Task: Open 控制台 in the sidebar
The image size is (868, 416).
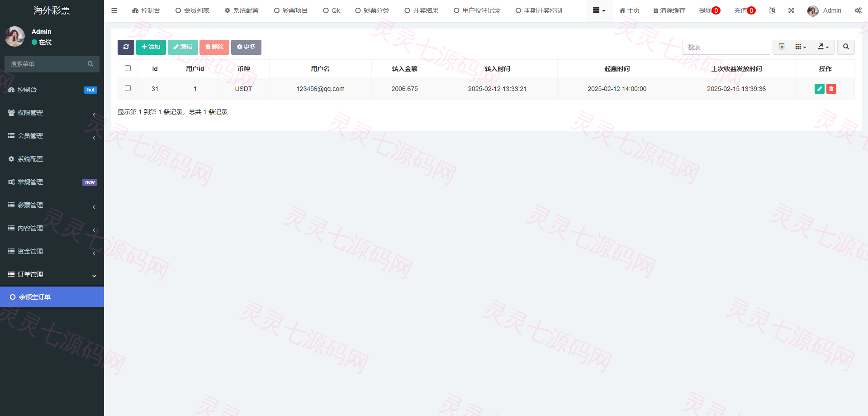Action: [x=52, y=90]
